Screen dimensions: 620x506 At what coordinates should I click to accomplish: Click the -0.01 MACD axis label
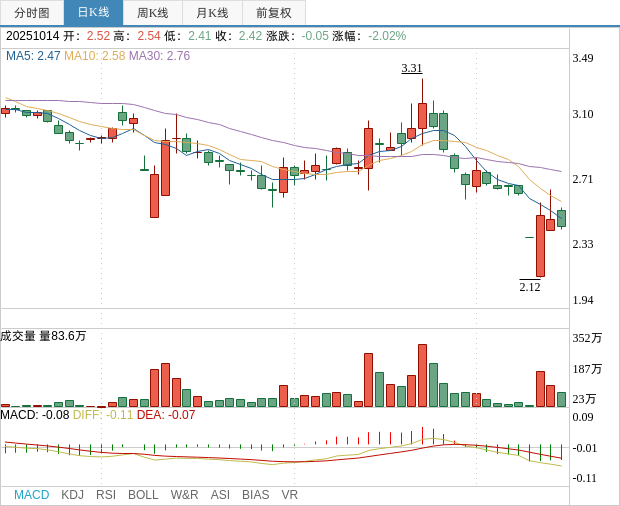584,448
